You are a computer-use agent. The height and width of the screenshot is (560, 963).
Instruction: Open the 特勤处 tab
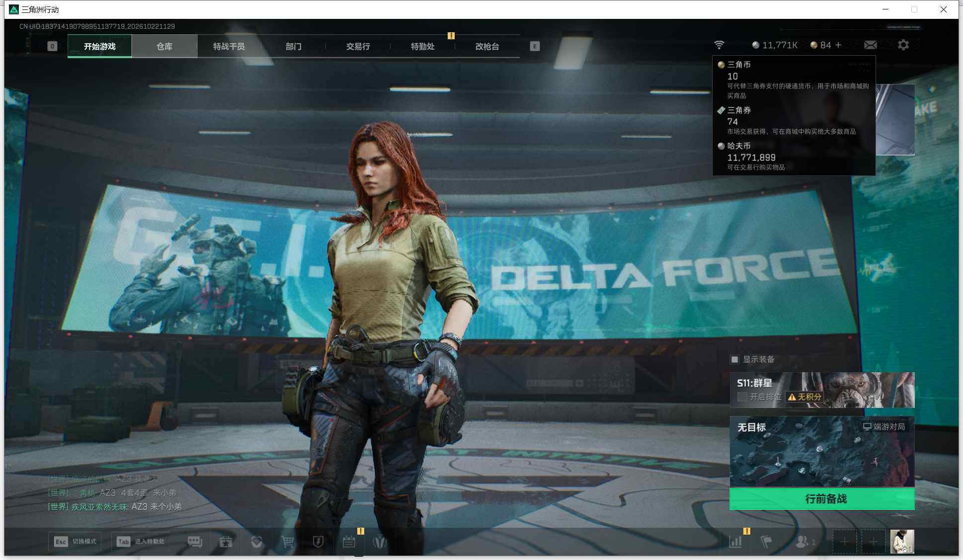click(423, 46)
